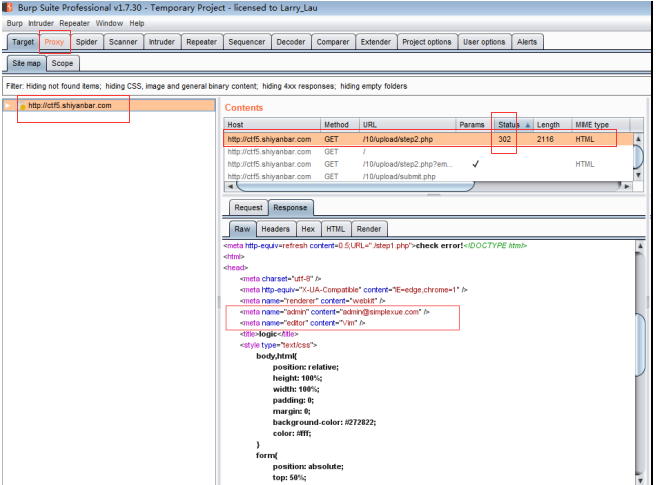Click the background-color: #272822 line
659x485 pixels.
(324, 422)
